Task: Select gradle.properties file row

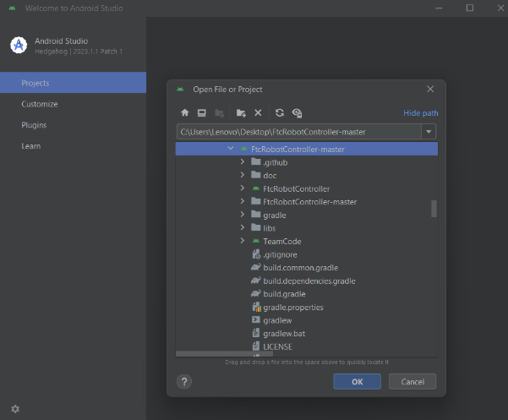Action: point(307,308)
